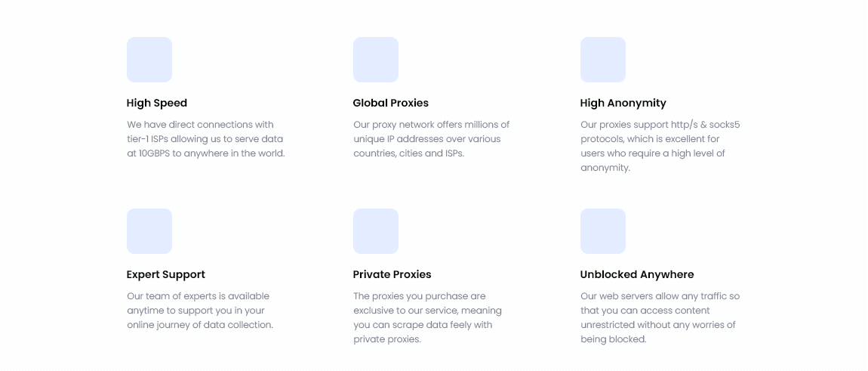Select the High Anonymity title

tap(623, 103)
